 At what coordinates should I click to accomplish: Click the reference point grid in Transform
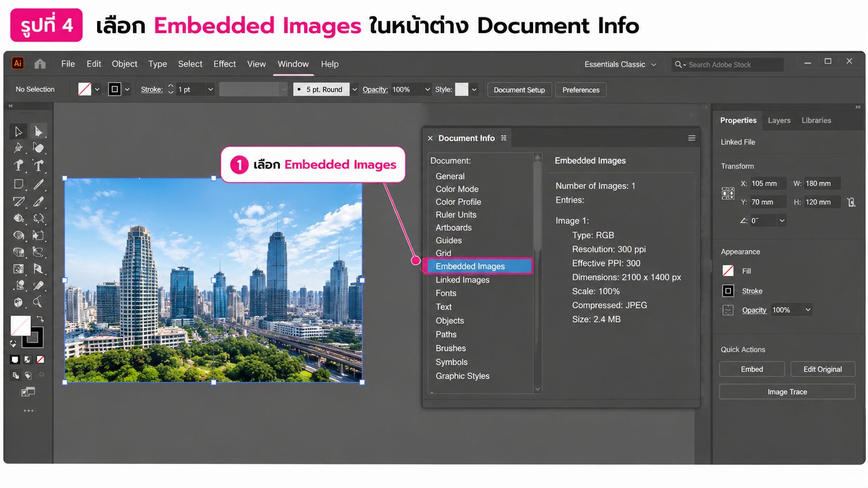[728, 193]
